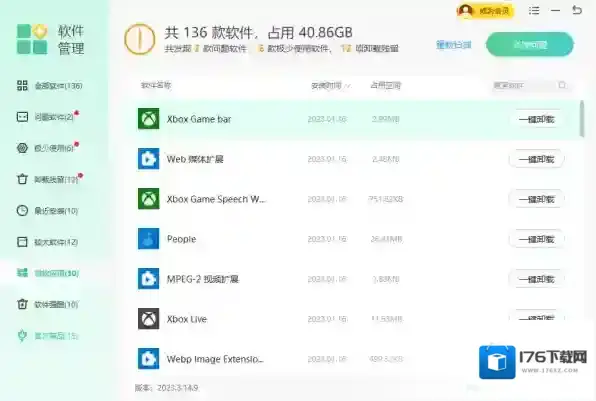The width and height of the screenshot is (596, 401).
Task: Select the Xbox Game Speech W... name text
Action: click(216, 199)
